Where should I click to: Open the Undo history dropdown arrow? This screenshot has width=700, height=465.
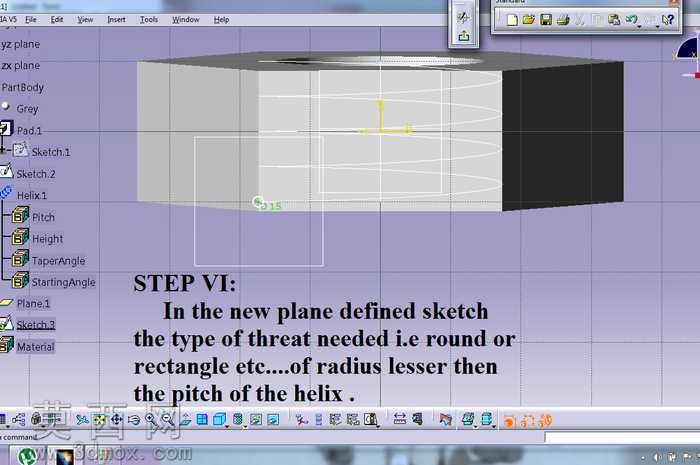[x=640, y=27]
